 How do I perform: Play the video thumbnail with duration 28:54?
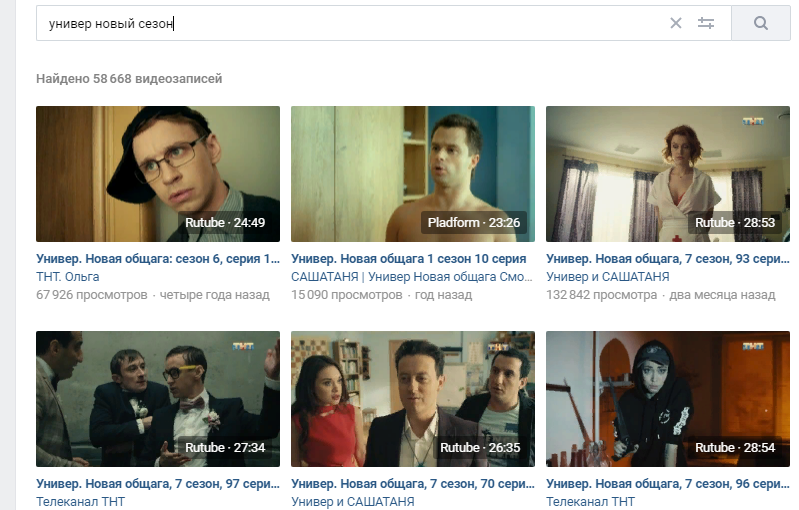point(668,399)
